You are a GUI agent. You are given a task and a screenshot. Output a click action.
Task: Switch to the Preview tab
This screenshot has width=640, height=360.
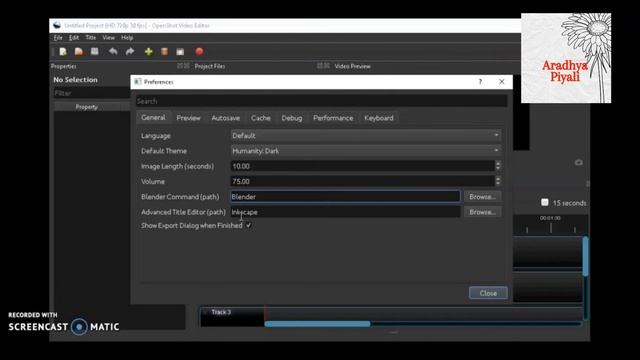coord(188,118)
